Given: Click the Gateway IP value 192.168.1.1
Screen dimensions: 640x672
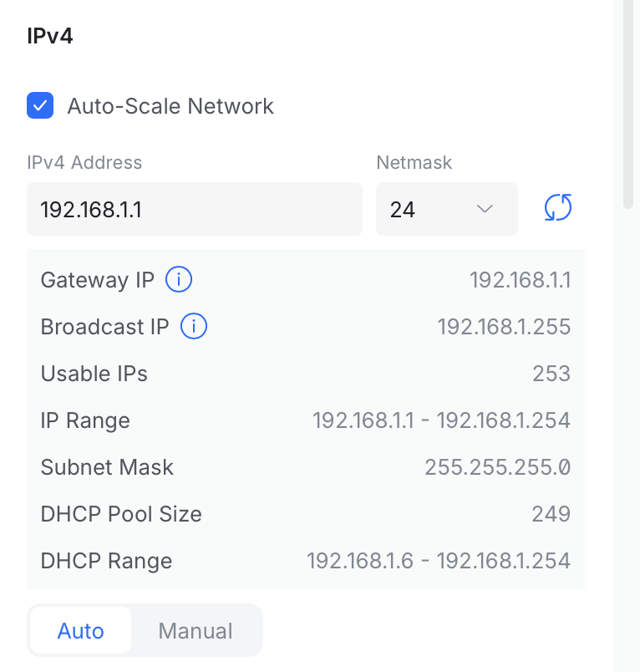Looking at the screenshot, I should click(520, 280).
